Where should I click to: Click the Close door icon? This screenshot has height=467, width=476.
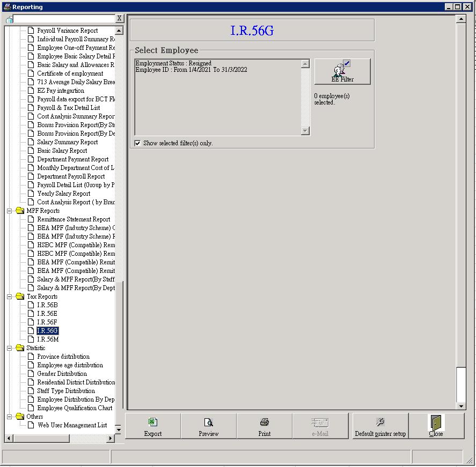tap(436, 426)
